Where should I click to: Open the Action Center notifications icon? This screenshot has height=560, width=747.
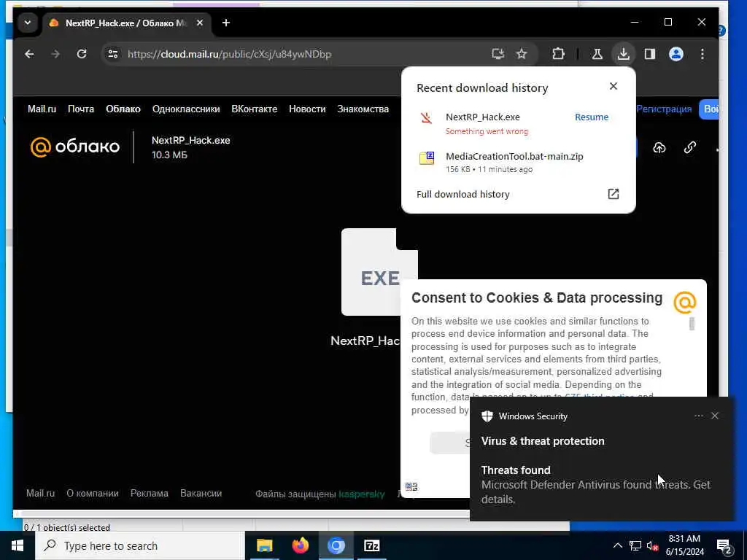click(724, 546)
